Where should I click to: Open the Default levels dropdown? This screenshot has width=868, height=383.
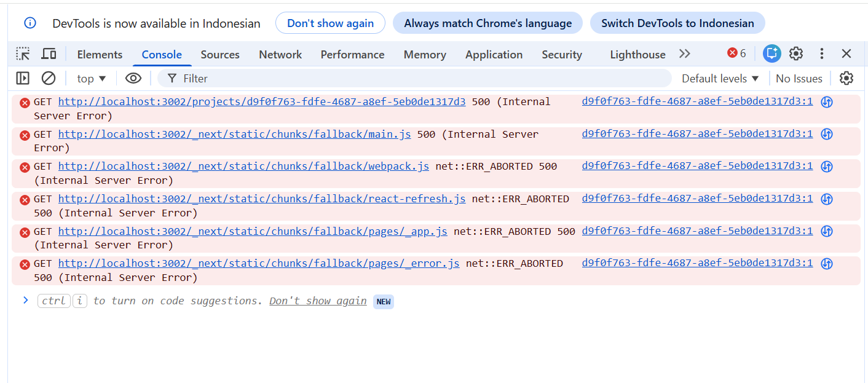(x=720, y=78)
